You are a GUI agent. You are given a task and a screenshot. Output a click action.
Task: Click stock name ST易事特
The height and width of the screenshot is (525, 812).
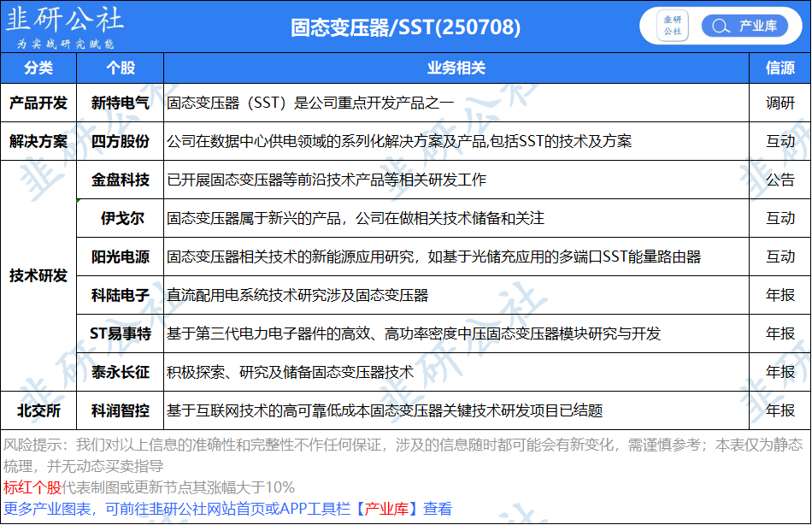pos(121,333)
